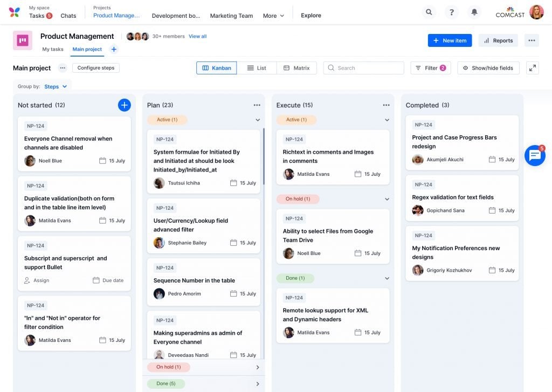The image size is (552, 392).
Task: Collapse the Plan Active group chevron
Action: (258, 120)
